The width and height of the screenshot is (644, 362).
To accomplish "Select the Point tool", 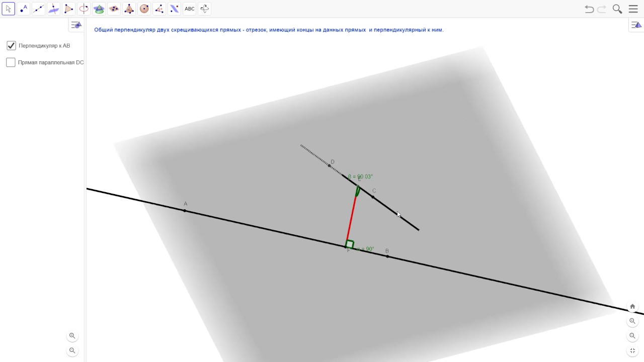I will click(24, 9).
